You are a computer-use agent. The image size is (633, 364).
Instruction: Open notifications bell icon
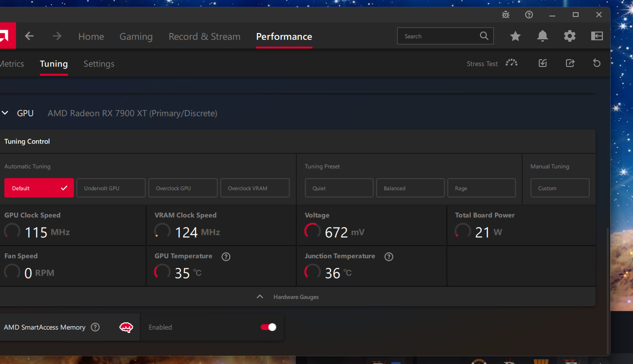[x=543, y=36]
